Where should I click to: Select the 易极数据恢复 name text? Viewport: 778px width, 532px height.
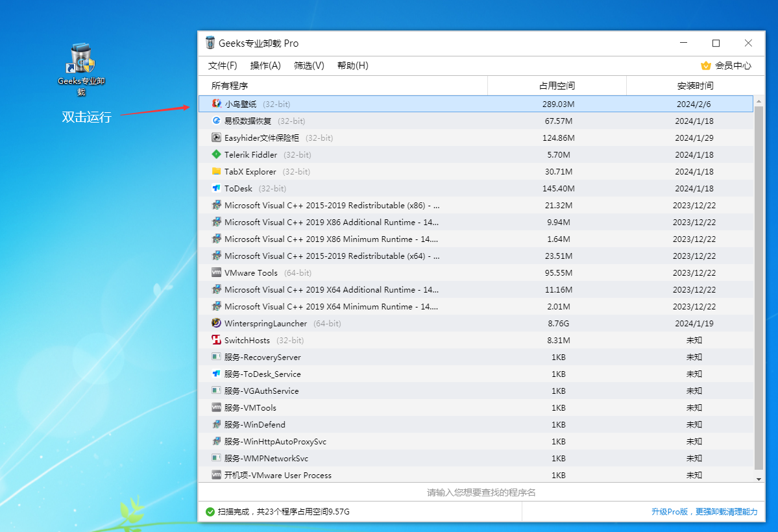[248, 121]
